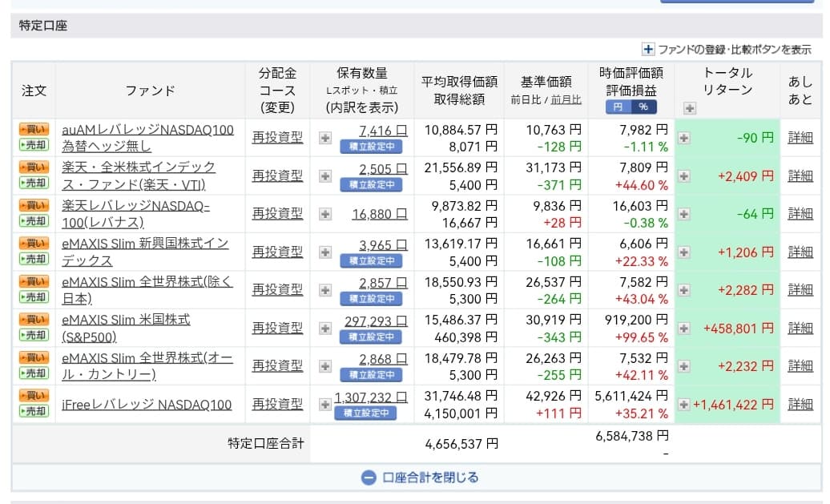
Task: Expand トータルリターン details for iFreeレバレッジ NASDAQ100
Action: 684,405
